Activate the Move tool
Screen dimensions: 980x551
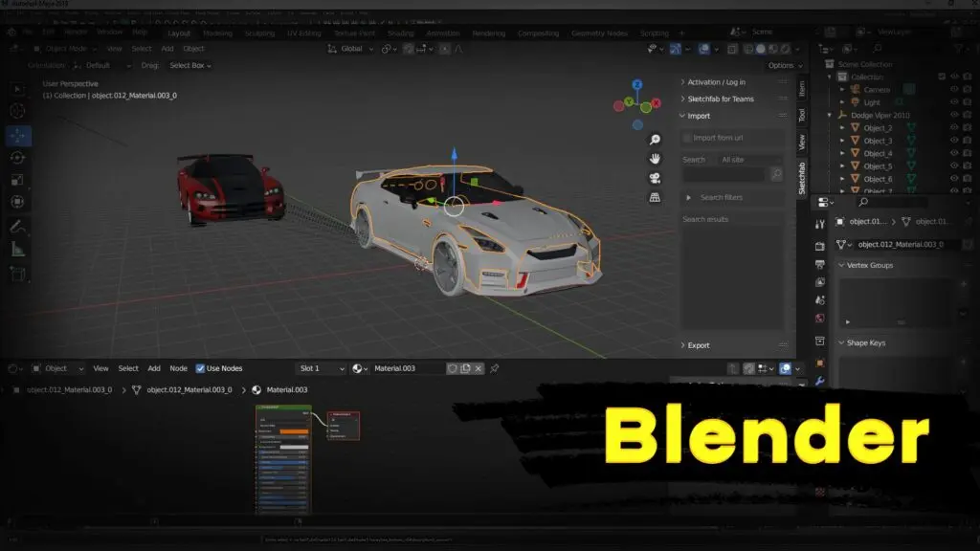(x=17, y=136)
